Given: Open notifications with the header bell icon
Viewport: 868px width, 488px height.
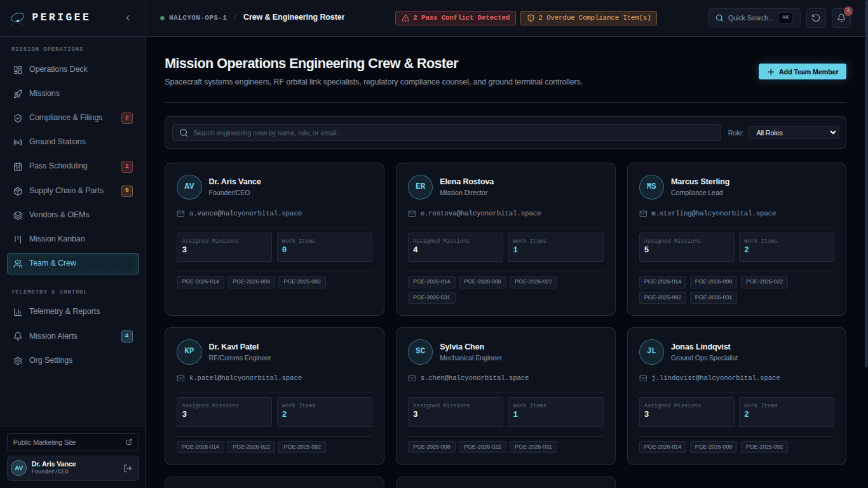Looking at the screenshot, I should [841, 18].
